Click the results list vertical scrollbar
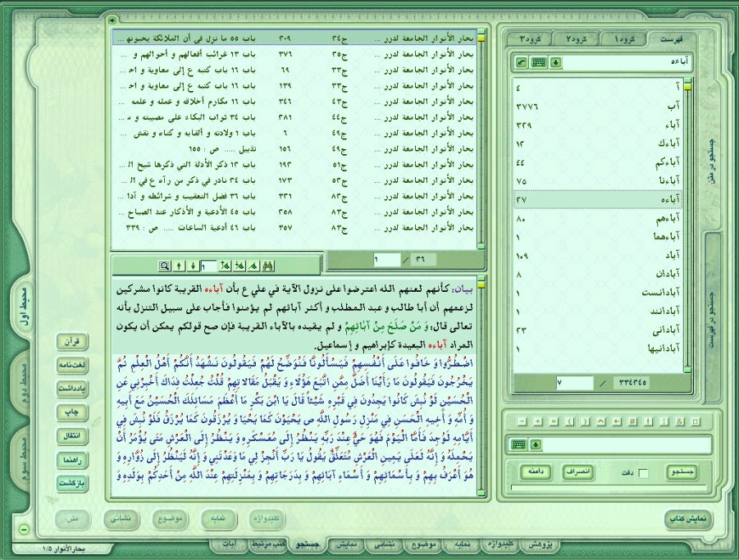The image size is (739, 560). point(481,139)
